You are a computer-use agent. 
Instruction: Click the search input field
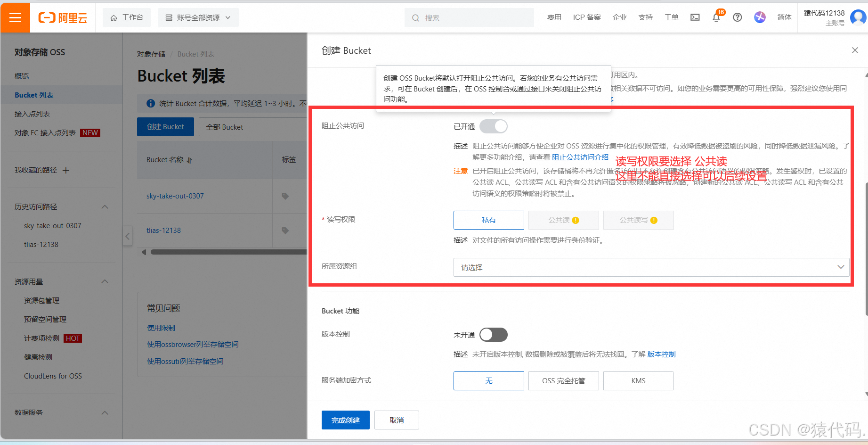469,17
